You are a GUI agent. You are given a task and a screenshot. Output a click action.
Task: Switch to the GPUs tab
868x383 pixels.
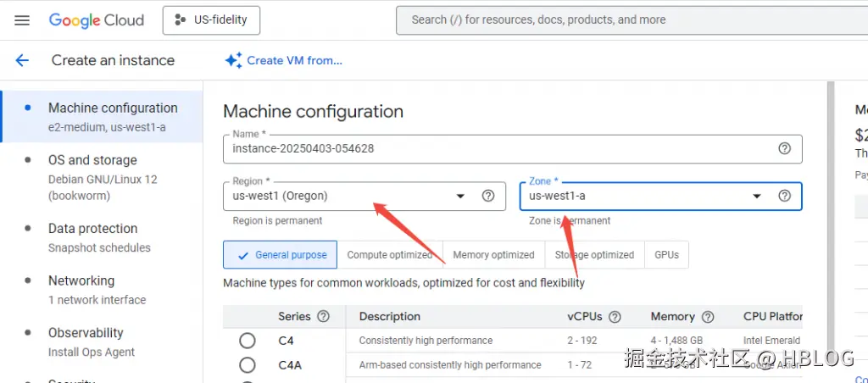click(x=666, y=255)
